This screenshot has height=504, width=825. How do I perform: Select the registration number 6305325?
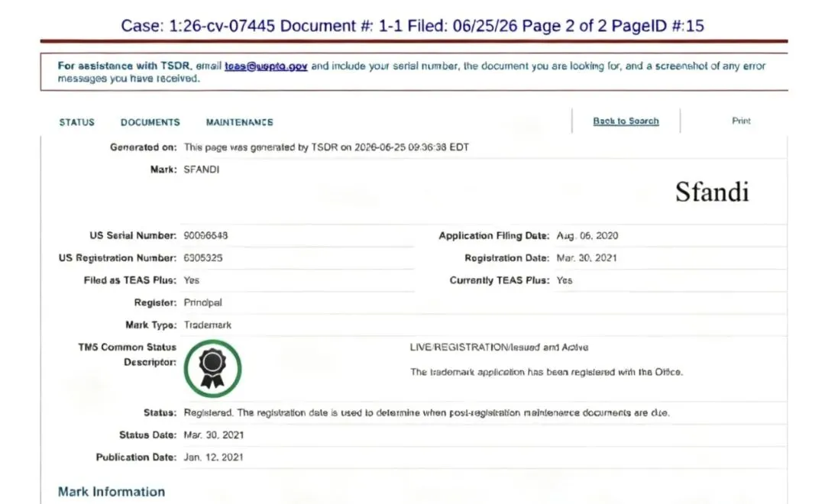coord(202,258)
